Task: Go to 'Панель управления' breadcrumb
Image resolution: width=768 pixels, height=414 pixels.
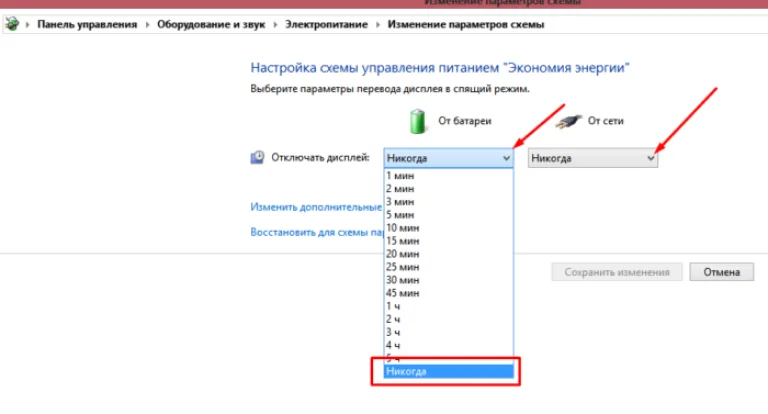Action: [x=87, y=24]
